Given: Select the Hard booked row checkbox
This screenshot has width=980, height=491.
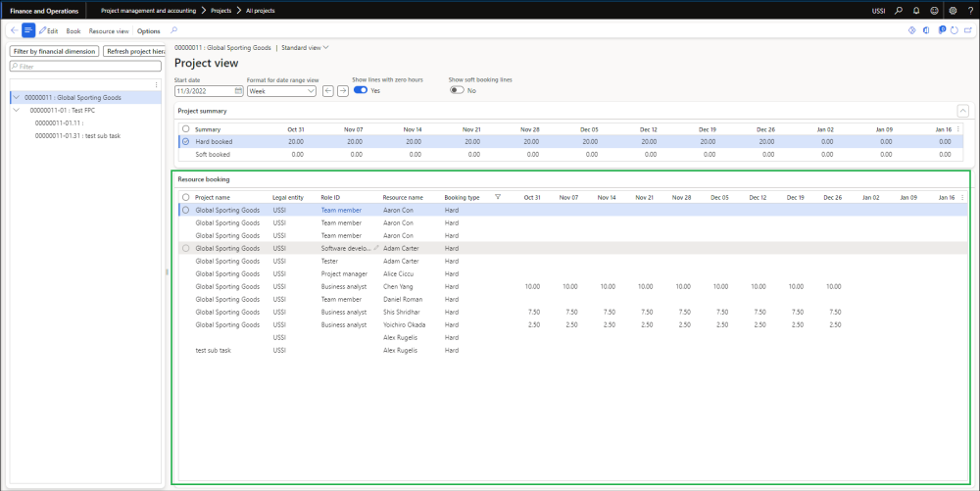Looking at the screenshot, I should [x=186, y=141].
